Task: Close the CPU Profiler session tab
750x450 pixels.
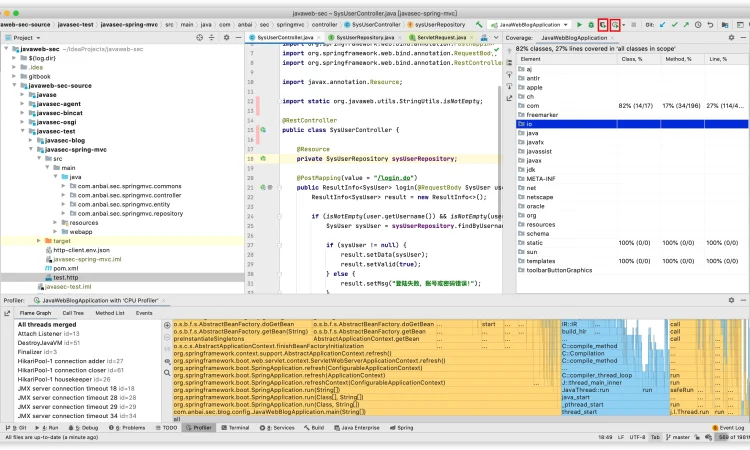Action: coord(163,300)
